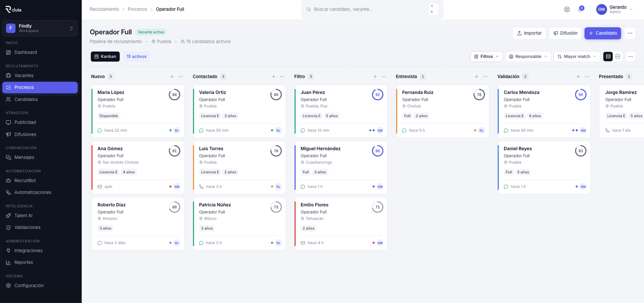644x303 pixels.
Task: Open Entrevista column options menu
Action: coord(485,77)
